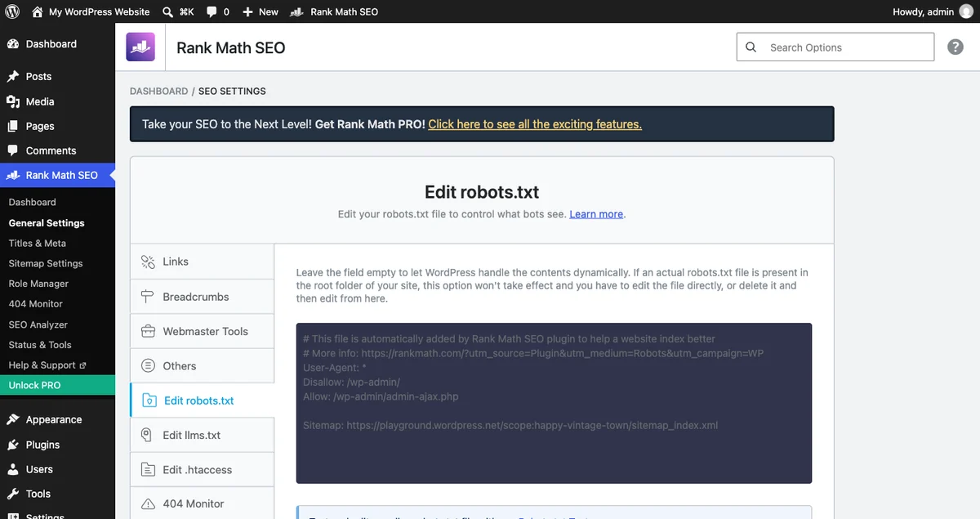This screenshot has width=980, height=519.
Task: Click the WordPress logo icon
Action: [x=12, y=11]
